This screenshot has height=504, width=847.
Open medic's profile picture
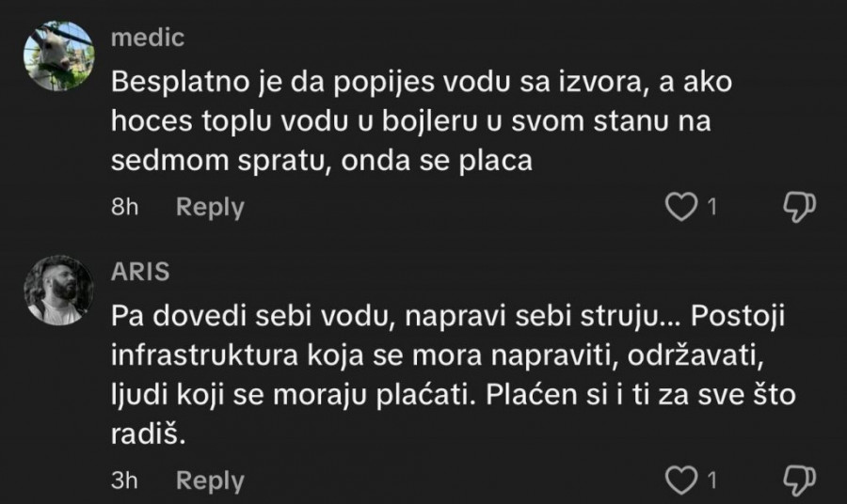[x=58, y=55]
